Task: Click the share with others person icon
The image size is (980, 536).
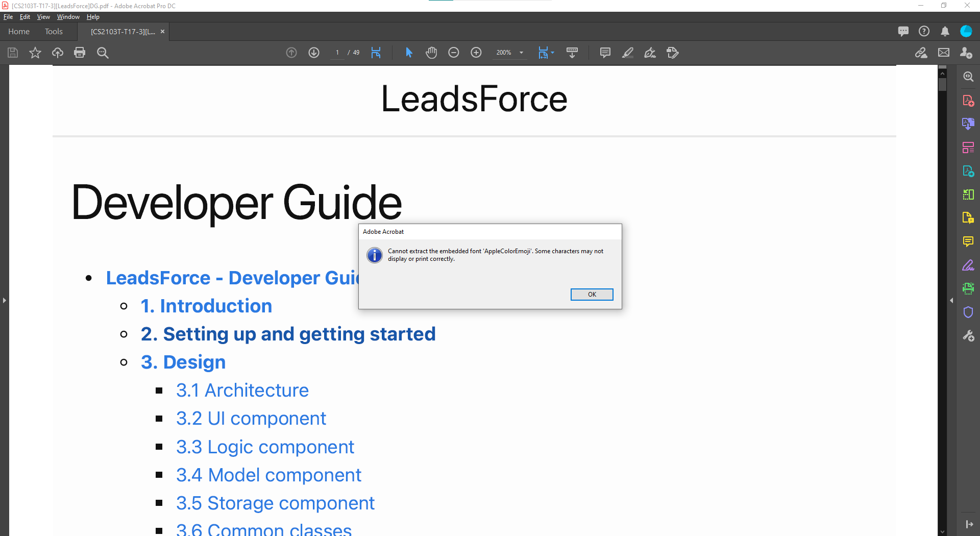Action: pyautogui.click(x=966, y=53)
